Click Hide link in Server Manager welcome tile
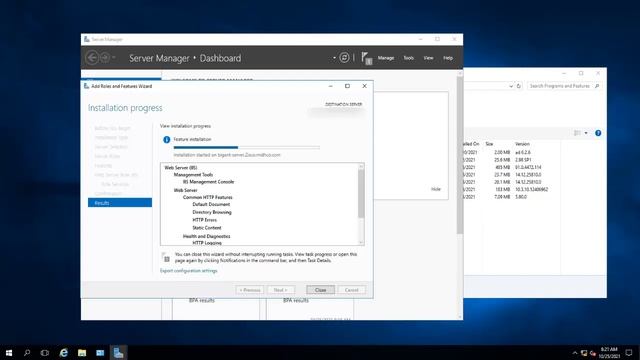 click(x=436, y=189)
